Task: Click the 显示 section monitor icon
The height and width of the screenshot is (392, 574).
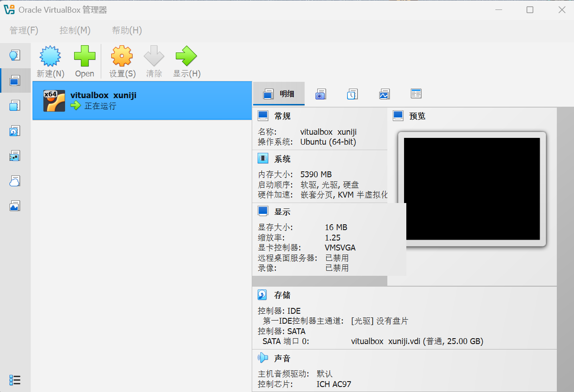Action: click(x=263, y=211)
